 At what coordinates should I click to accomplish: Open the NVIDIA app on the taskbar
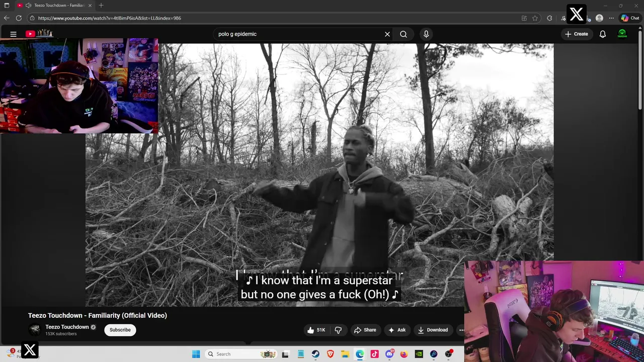point(419,354)
